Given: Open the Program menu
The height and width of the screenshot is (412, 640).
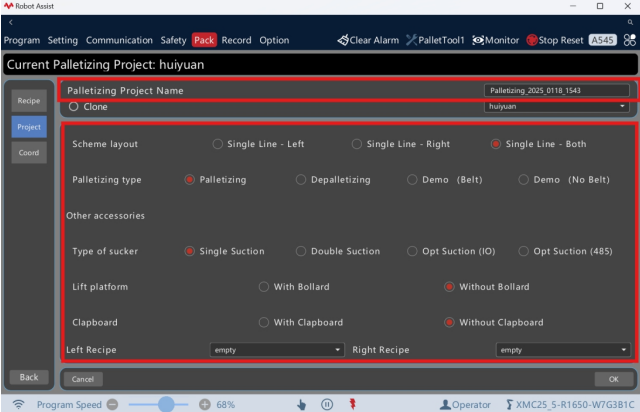Looking at the screenshot, I should click(22, 40).
